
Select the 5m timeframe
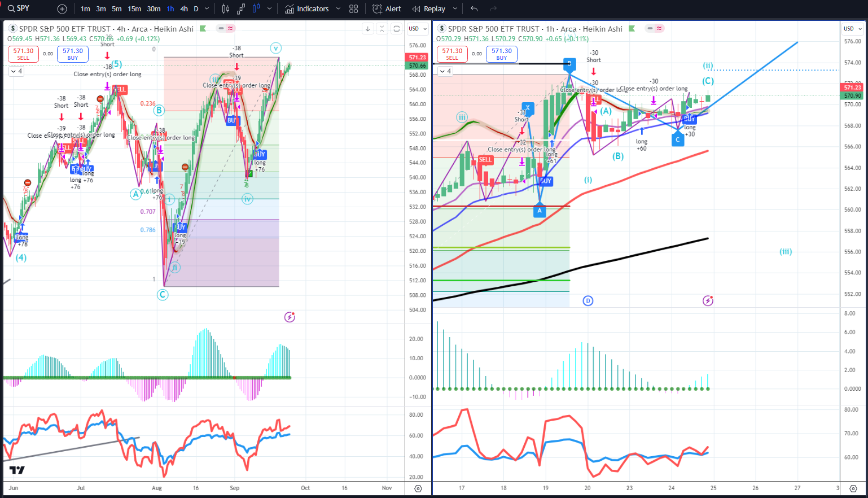pos(117,9)
